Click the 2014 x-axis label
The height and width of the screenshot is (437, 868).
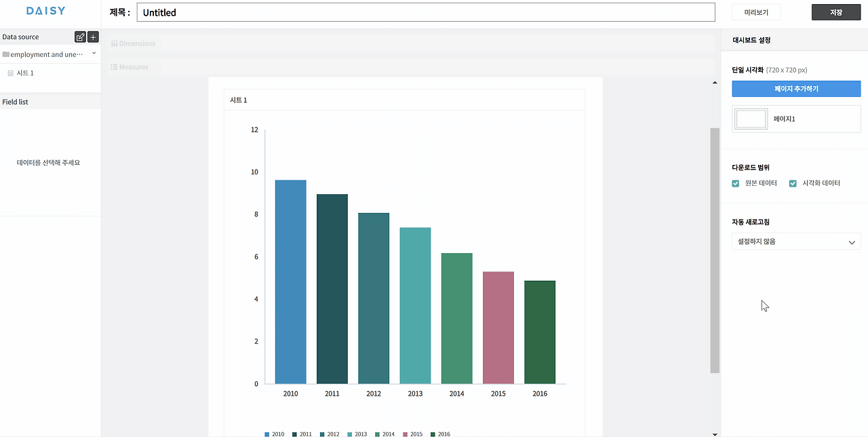click(457, 394)
